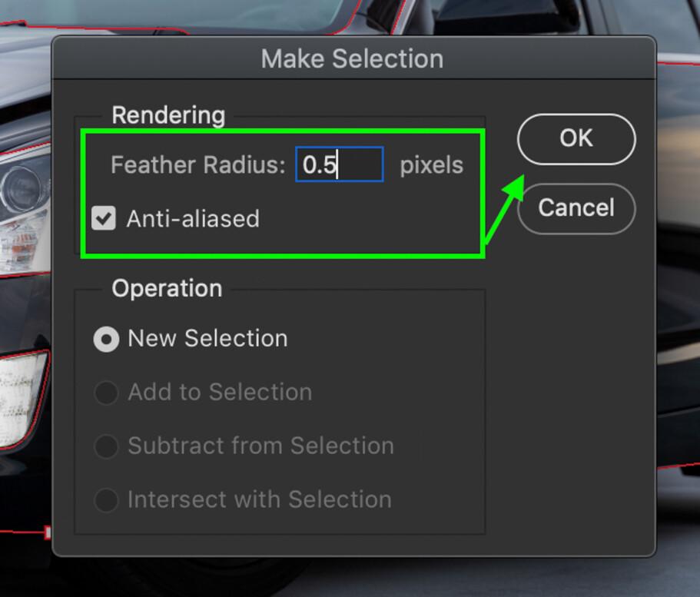Enable Anti-aliased by clicking its checkmark

(104, 219)
